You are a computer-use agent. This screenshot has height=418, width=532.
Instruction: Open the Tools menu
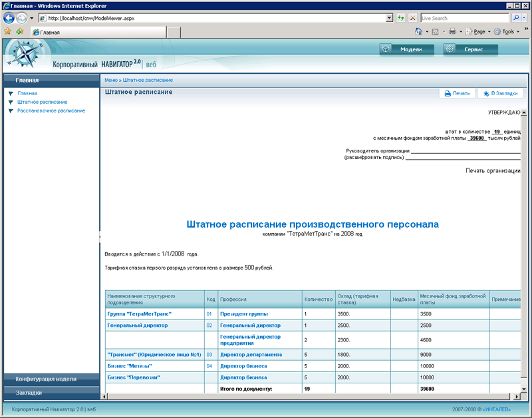(507, 31)
